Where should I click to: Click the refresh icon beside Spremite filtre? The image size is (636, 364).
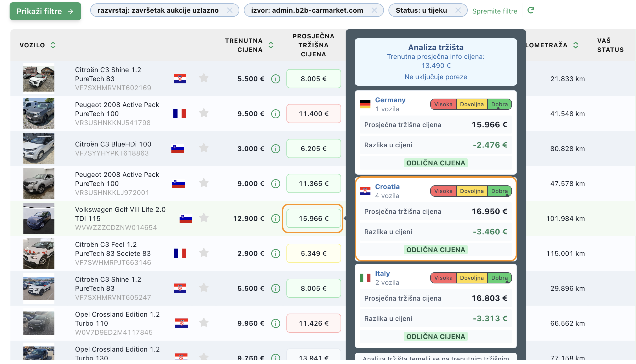tap(531, 10)
